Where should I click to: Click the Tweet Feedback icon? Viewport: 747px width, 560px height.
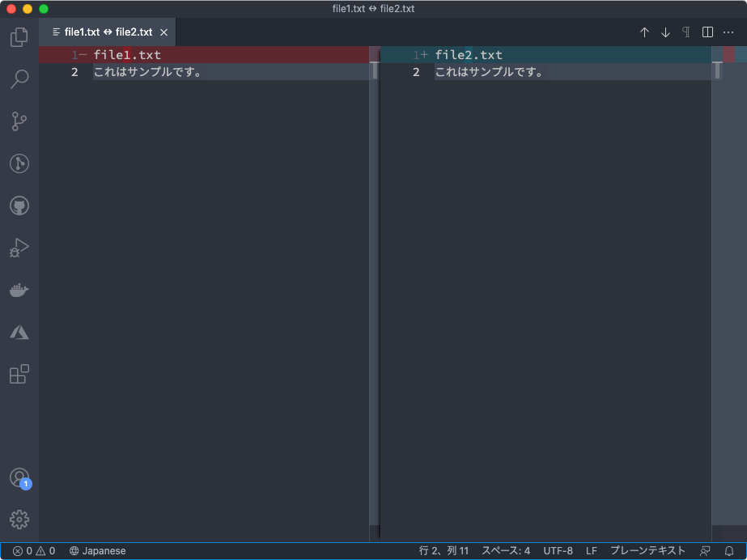[x=705, y=550]
